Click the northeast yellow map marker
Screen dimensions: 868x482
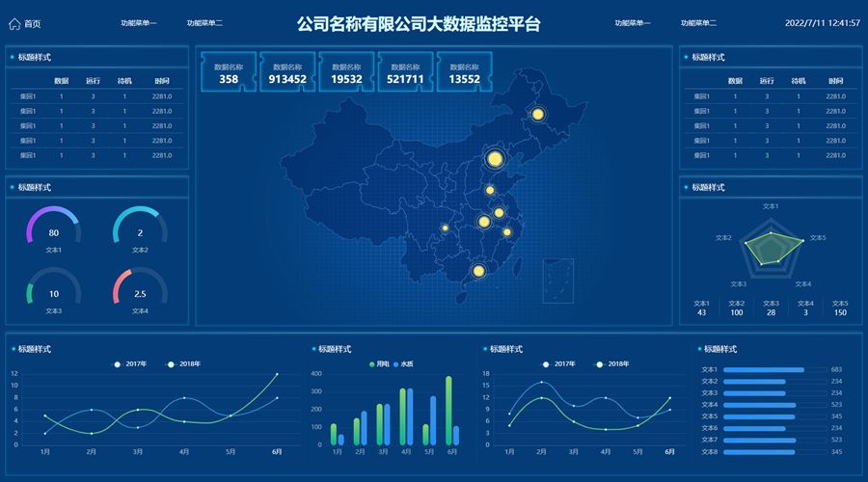(539, 116)
